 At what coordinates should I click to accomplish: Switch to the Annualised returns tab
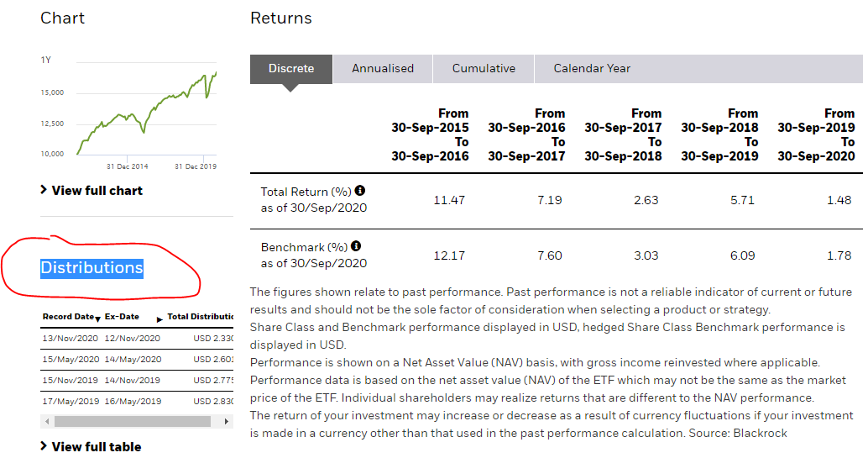(383, 69)
